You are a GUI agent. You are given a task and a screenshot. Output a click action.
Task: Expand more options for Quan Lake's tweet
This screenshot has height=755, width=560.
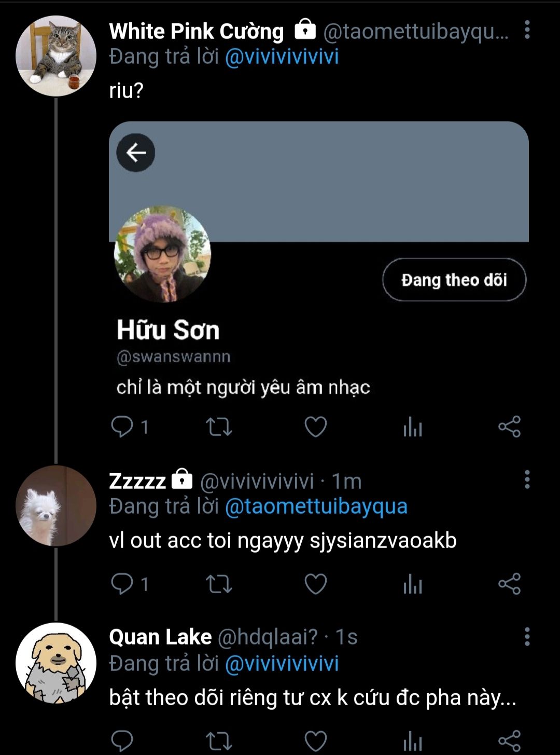[x=527, y=636]
